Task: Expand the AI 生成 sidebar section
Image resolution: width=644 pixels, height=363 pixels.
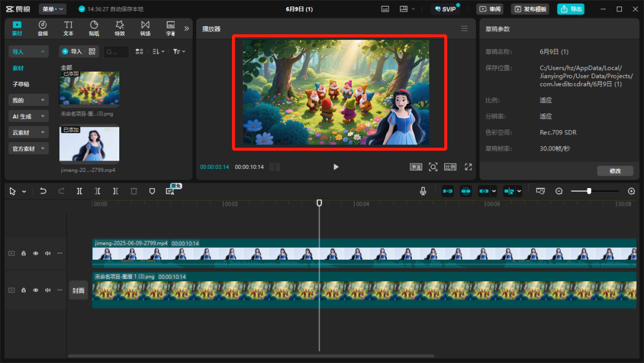Action: [x=28, y=116]
